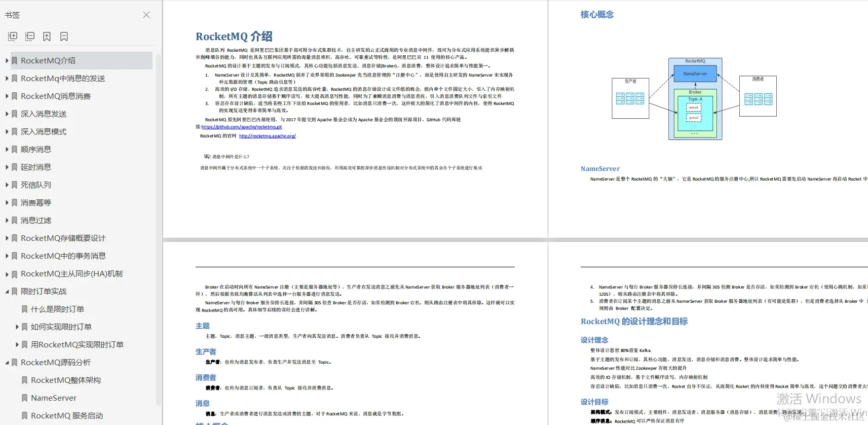This screenshot has width=868, height=425.
Task: Select the 消费幂等 bookmark
Action: [x=36, y=202]
